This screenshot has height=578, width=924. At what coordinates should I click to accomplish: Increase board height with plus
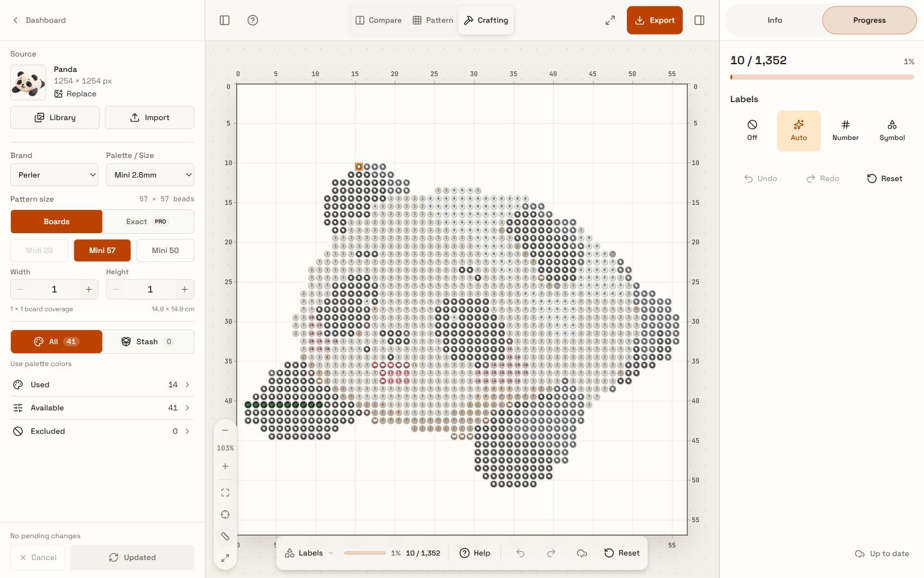pyautogui.click(x=185, y=290)
